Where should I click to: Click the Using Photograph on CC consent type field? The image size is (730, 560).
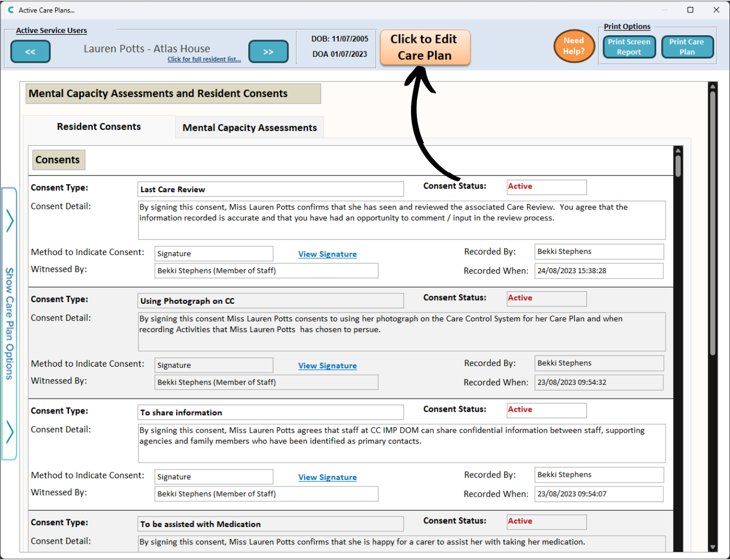(x=271, y=301)
